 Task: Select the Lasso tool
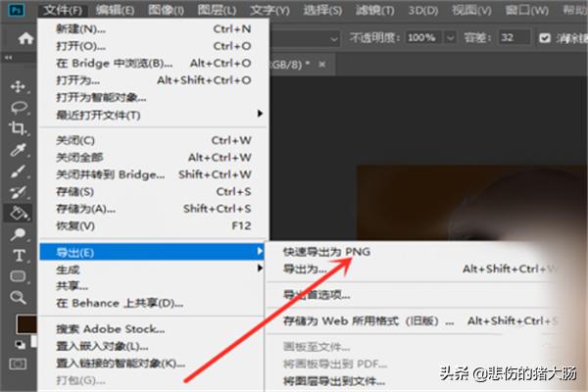click(19, 108)
